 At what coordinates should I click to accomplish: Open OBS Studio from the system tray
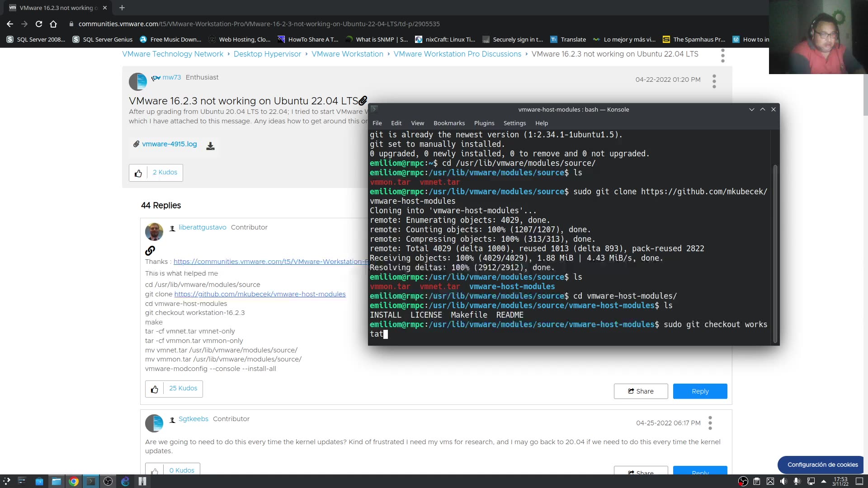point(743,482)
